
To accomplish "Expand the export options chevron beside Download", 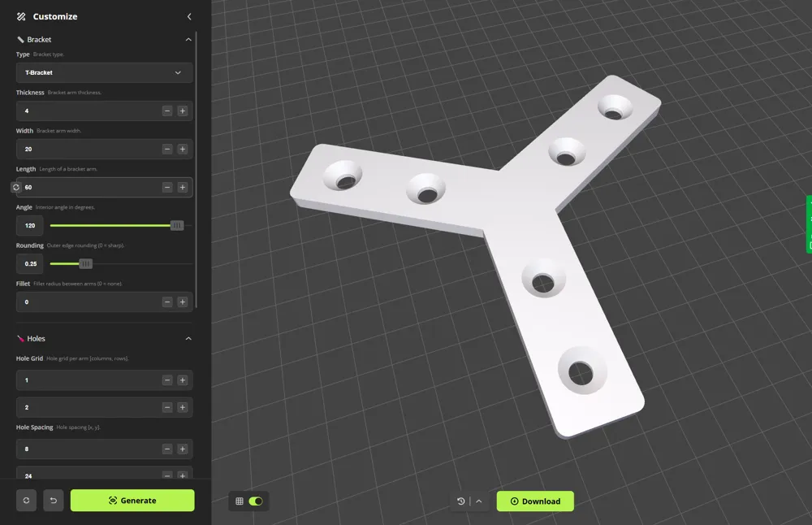I will pyautogui.click(x=481, y=501).
